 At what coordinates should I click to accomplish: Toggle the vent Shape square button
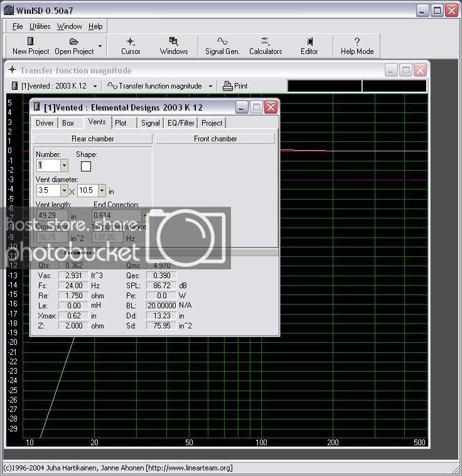pyautogui.click(x=86, y=166)
